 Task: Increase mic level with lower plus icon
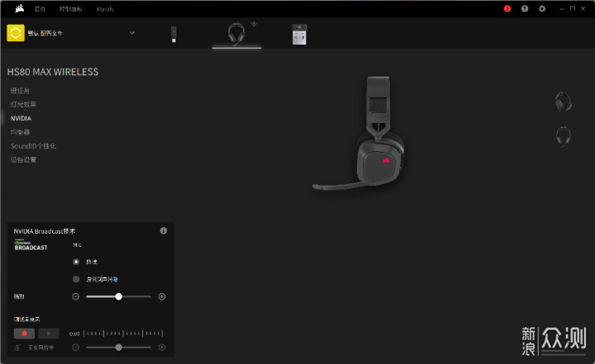pyautogui.click(x=162, y=347)
